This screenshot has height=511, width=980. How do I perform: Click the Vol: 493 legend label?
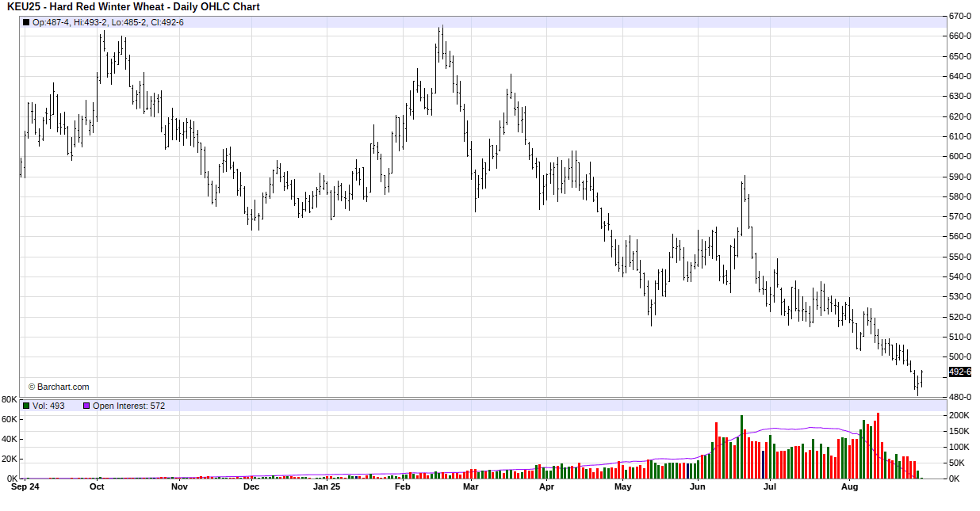pyautogui.click(x=48, y=406)
